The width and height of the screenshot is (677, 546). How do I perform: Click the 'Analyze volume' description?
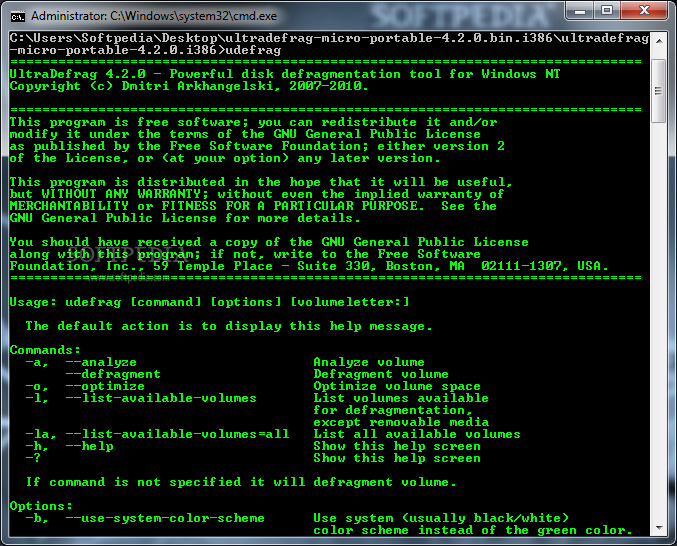pyautogui.click(x=369, y=362)
